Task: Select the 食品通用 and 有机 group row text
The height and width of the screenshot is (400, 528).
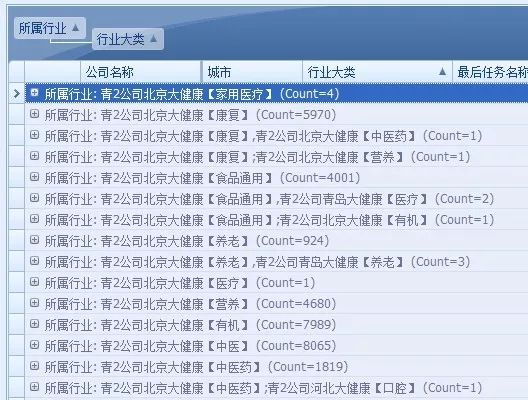Action: point(269,220)
